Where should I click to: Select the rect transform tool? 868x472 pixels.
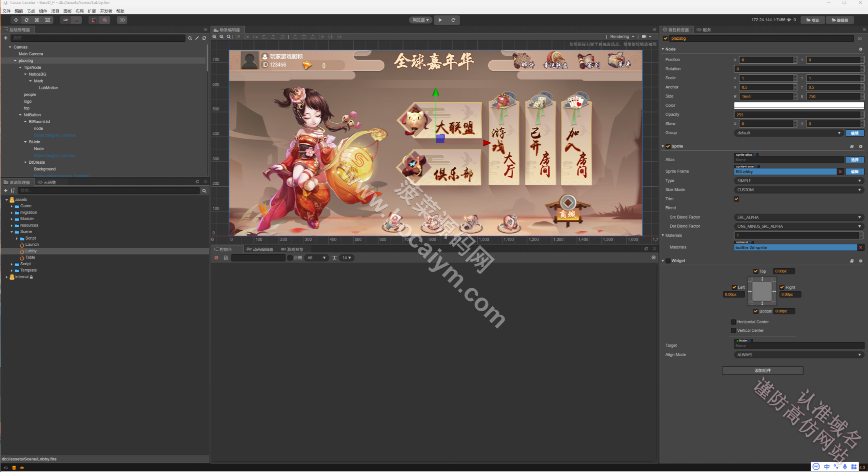[48, 20]
